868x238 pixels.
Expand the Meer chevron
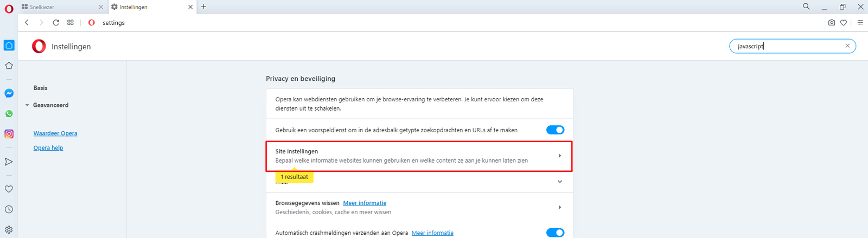pyautogui.click(x=560, y=182)
